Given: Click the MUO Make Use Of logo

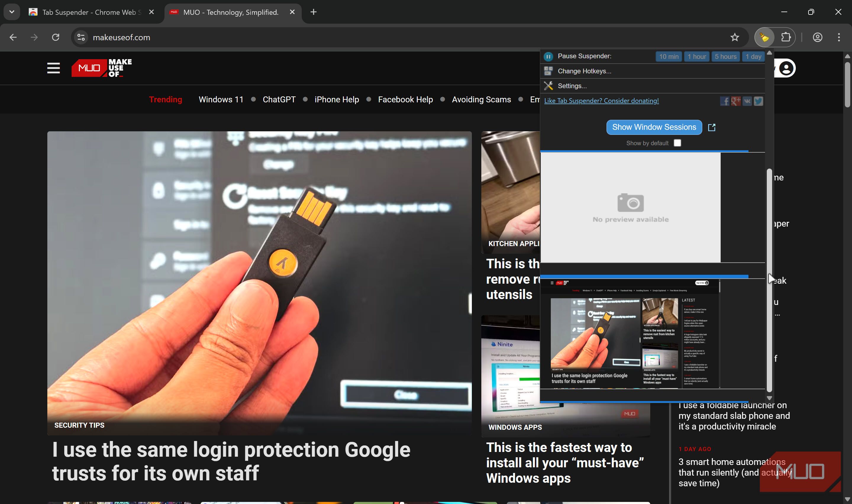Looking at the screenshot, I should point(101,68).
